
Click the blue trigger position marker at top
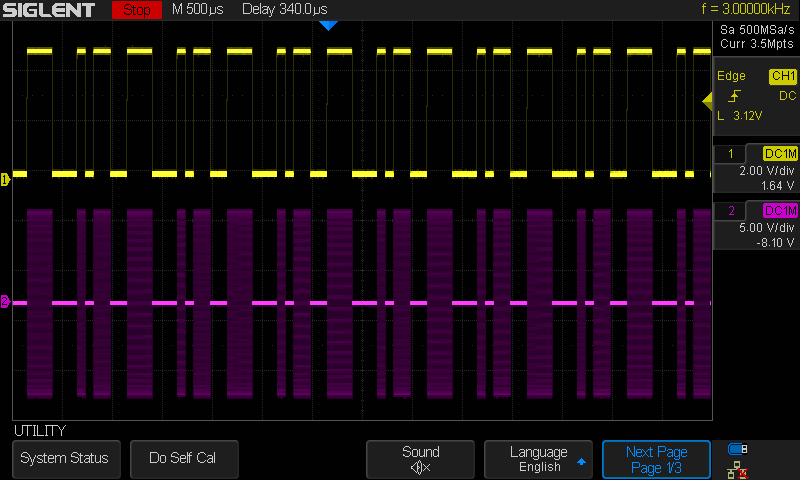click(328, 25)
